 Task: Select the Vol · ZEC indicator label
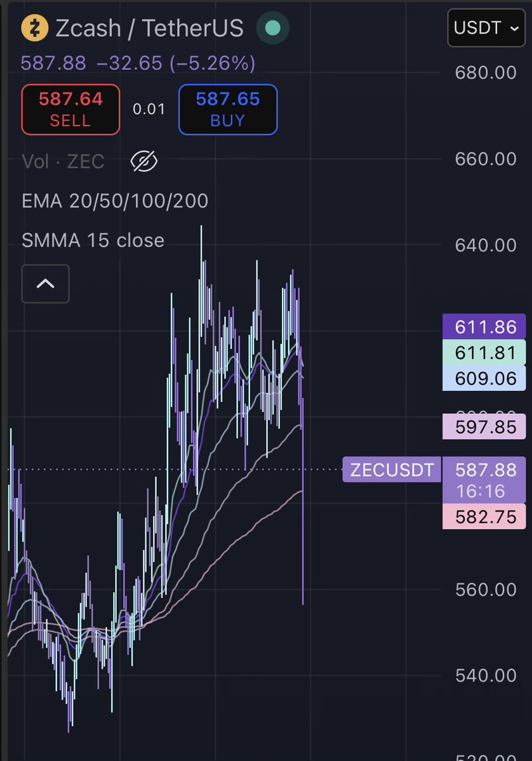tap(63, 162)
